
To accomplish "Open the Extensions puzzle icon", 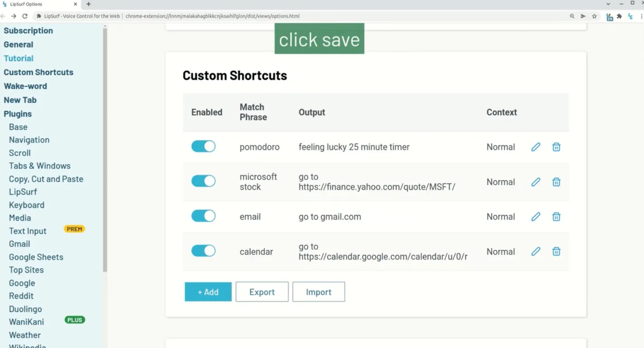I will [619, 16].
